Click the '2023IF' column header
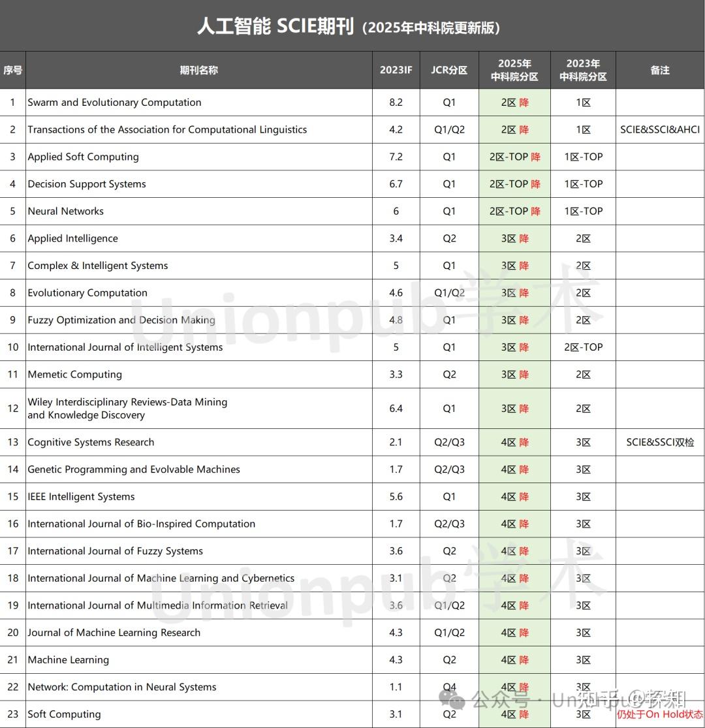705x728 pixels. point(396,70)
